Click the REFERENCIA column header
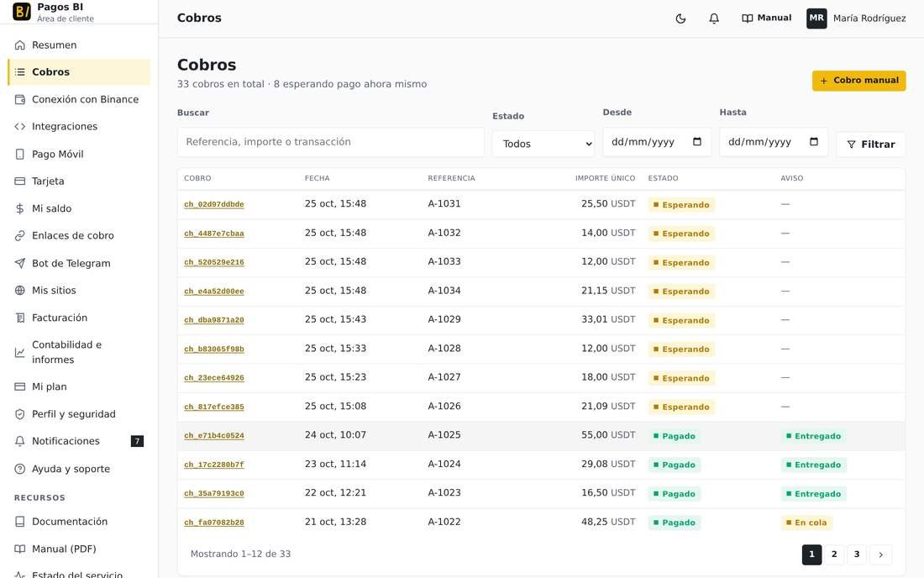 pyautogui.click(x=451, y=178)
